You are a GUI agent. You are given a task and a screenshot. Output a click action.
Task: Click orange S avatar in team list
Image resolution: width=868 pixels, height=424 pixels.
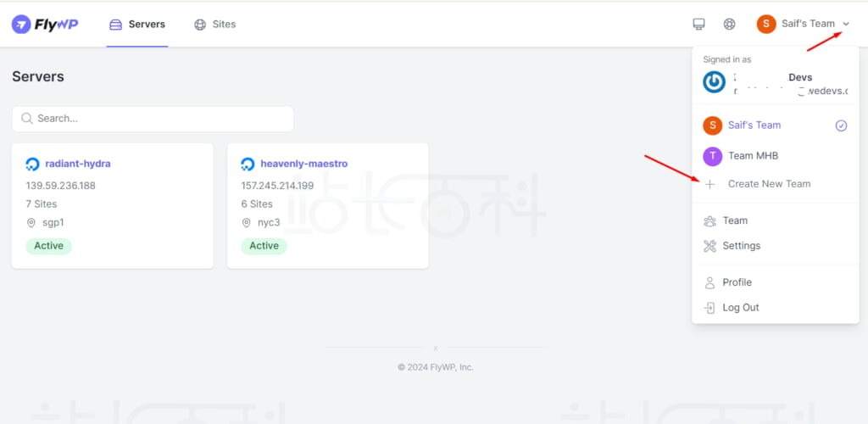point(712,126)
